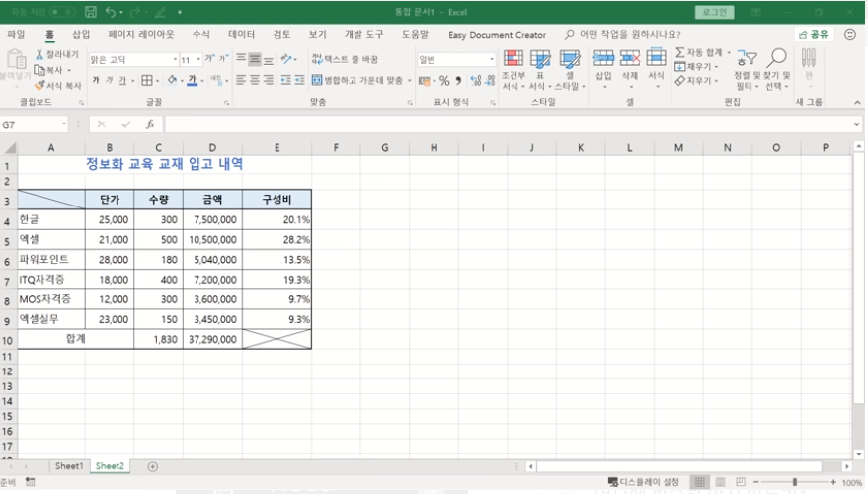Apply bold with the 가 bold icon

coord(95,80)
